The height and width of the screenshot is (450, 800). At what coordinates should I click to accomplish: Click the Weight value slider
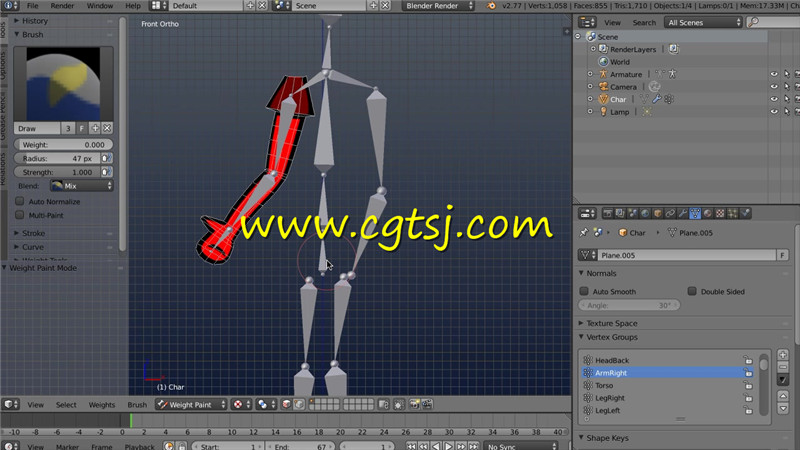(x=63, y=144)
